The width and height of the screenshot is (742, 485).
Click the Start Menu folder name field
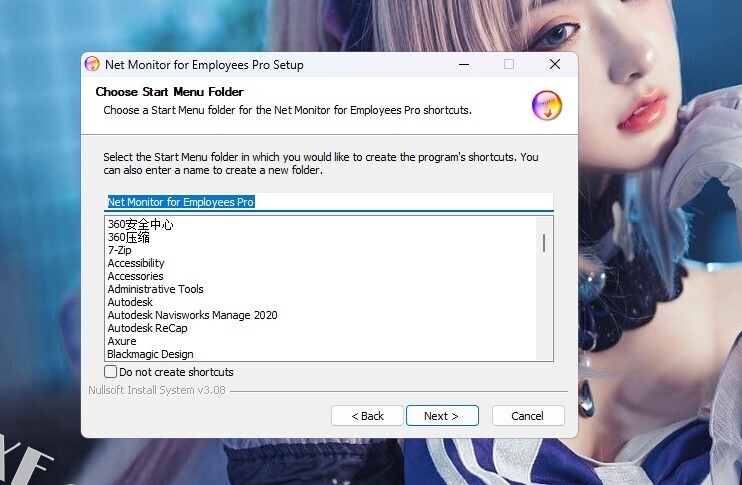click(x=328, y=202)
